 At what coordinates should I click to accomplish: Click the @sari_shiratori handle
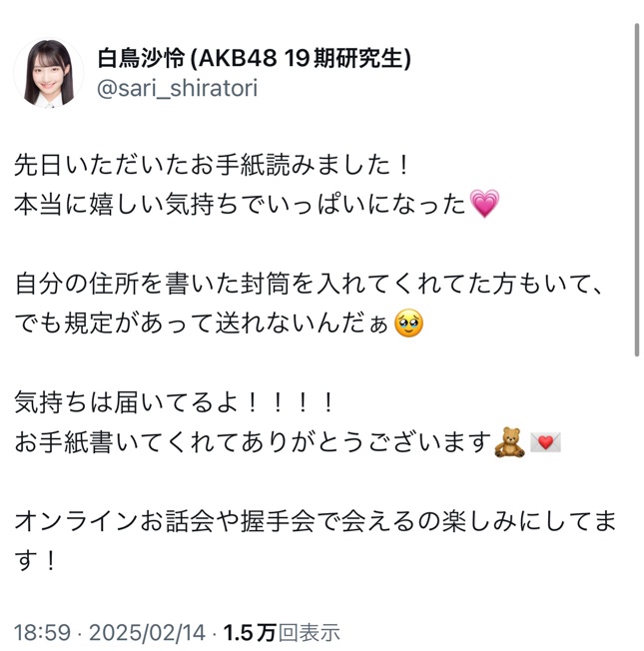tap(178, 89)
